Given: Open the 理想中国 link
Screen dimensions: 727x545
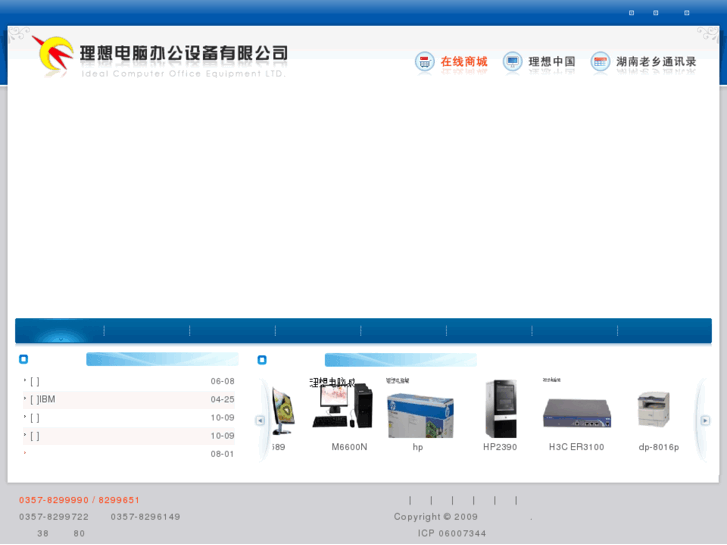Looking at the screenshot, I should tap(552, 61).
